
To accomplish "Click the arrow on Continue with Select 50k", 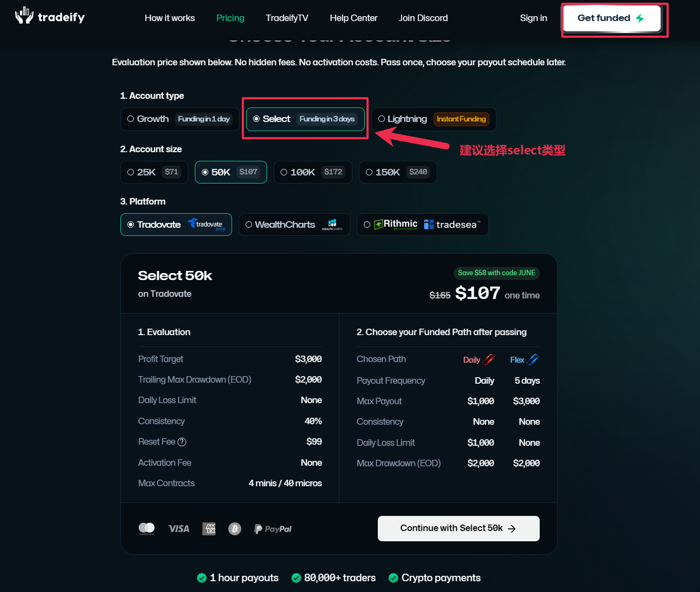I will click(512, 529).
